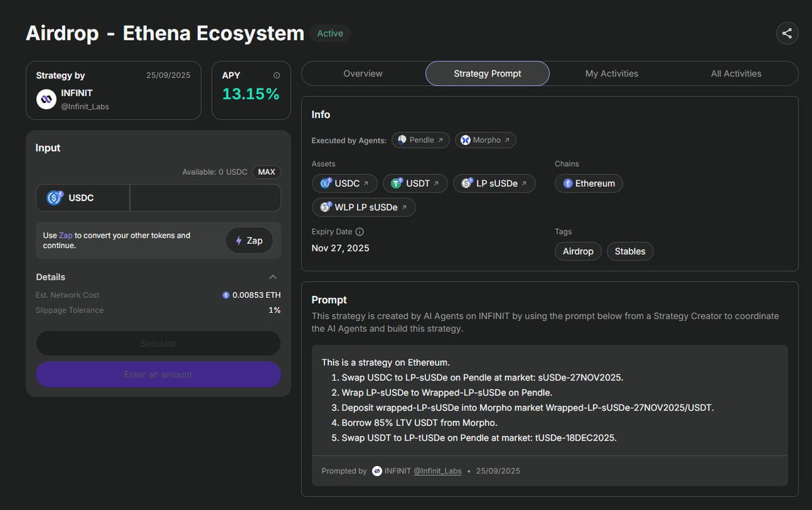Click the Airdrop tag

(x=578, y=251)
